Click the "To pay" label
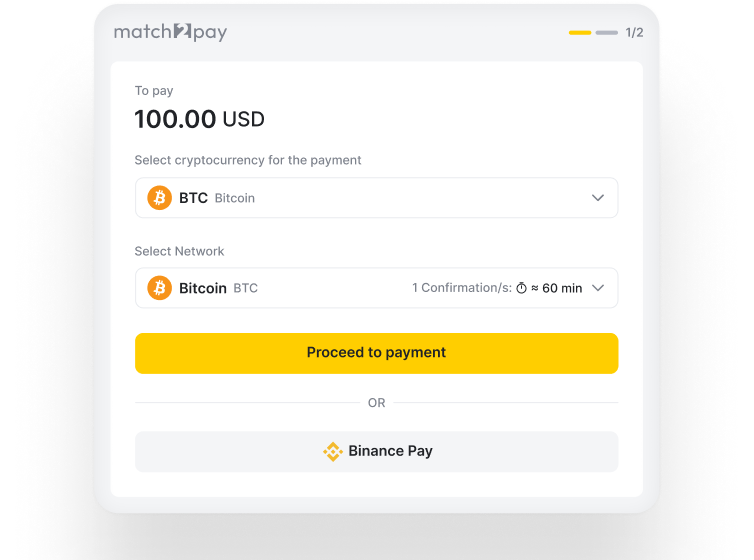Image resolution: width=754 pixels, height=560 pixels. click(154, 91)
